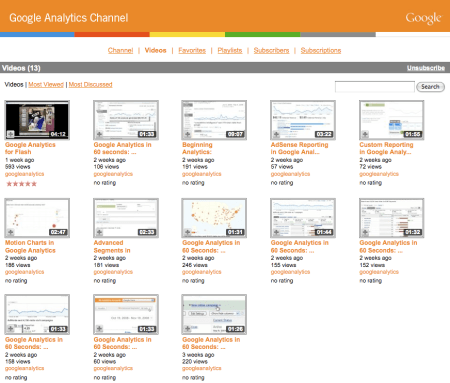Open the 60 Seconds title with 60 views
The image size is (450, 383).
click(x=122, y=343)
